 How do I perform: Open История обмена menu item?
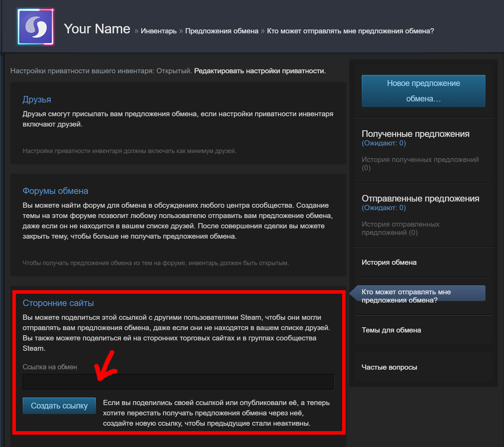tap(389, 262)
